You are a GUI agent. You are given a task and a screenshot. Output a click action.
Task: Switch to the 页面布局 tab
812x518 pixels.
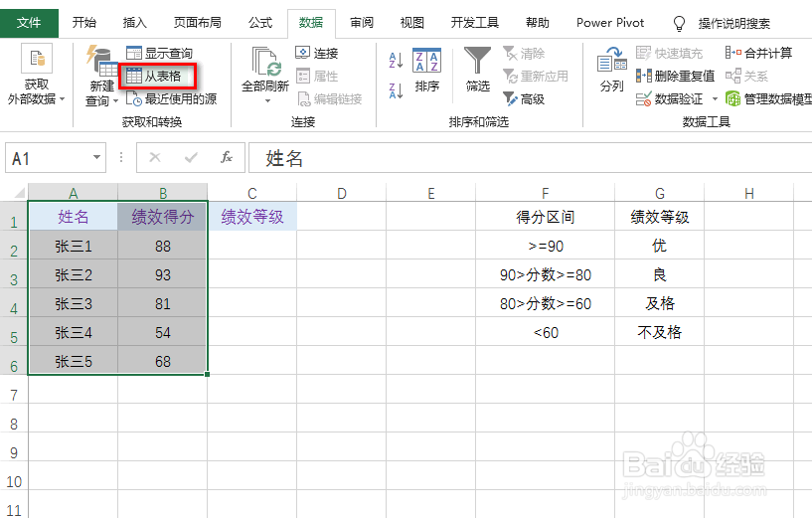pos(198,23)
